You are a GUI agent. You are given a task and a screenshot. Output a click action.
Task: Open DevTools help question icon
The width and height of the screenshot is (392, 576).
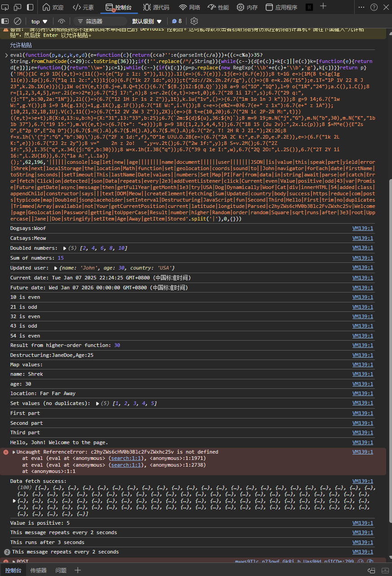tap(374, 7)
